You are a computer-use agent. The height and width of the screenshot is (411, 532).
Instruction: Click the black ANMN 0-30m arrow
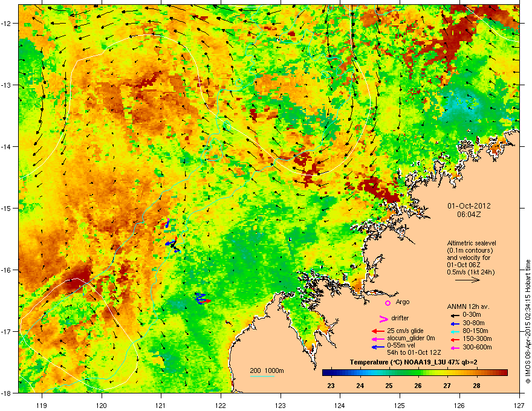click(x=455, y=316)
